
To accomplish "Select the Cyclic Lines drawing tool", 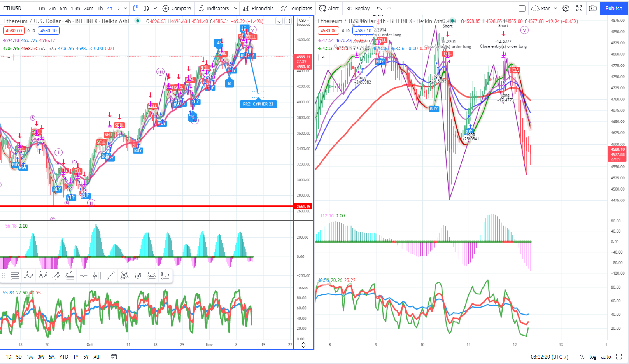I will pos(97,276).
